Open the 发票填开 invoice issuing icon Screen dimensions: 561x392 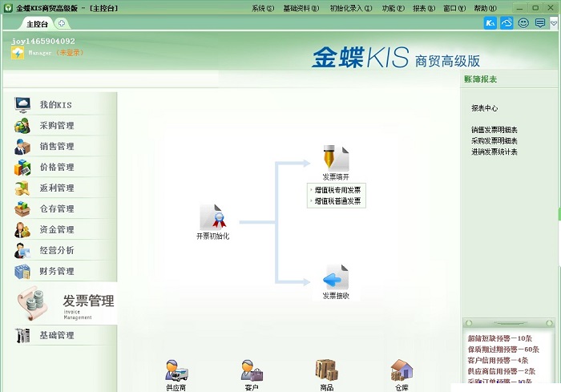(x=336, y=158)
